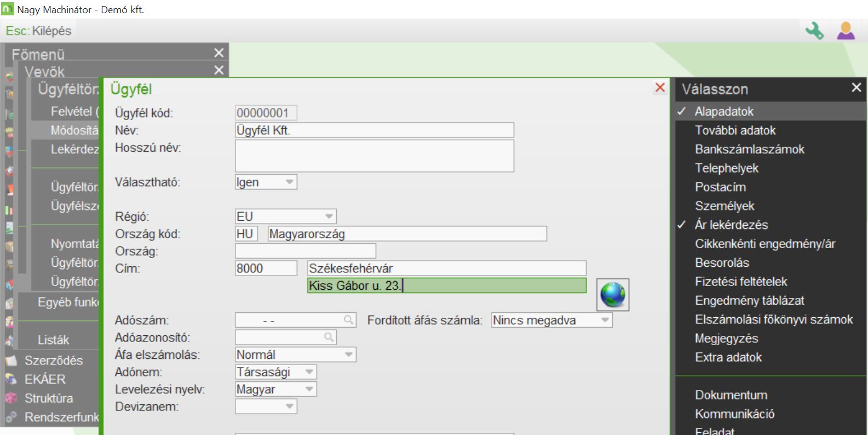Open the Választható dropdown

click(x=289, y=182)
